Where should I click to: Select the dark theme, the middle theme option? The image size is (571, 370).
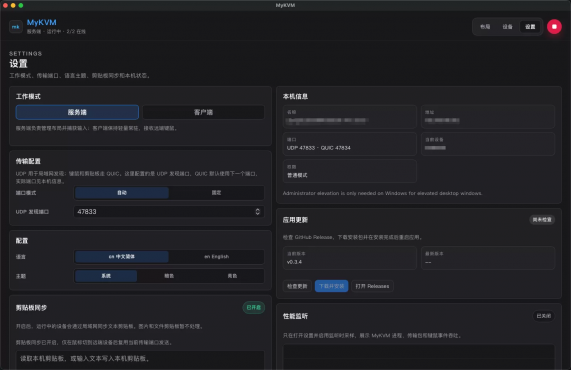click(x=169, y=276)
